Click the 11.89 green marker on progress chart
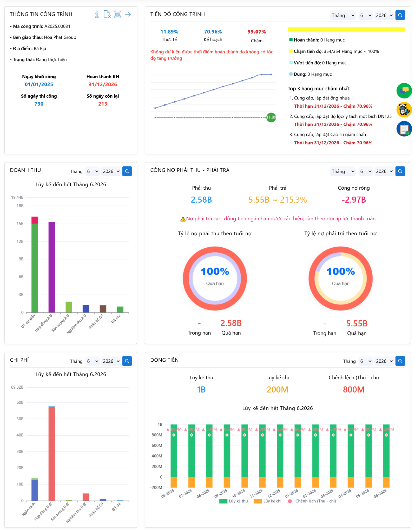Viewport: 415px width, 532px height. pos(271,117)
